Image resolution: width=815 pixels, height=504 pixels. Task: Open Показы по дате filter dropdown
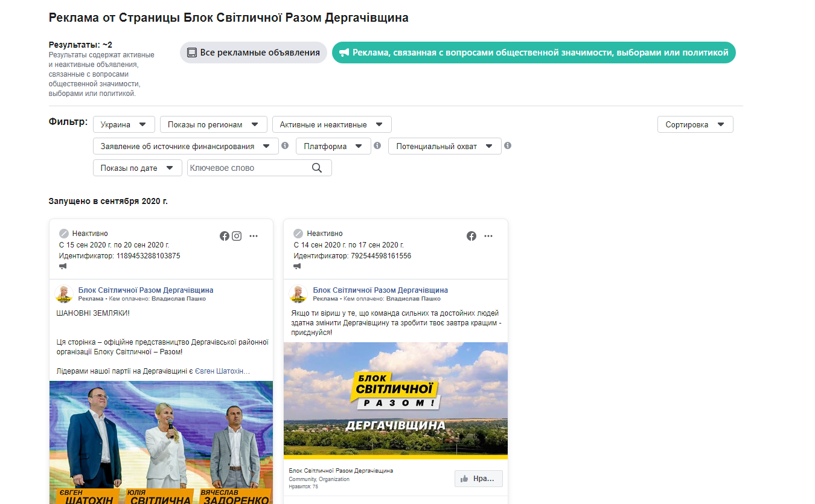(137, 168)
